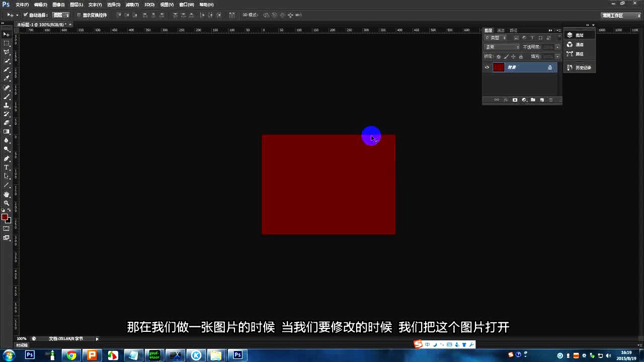Switch to 通道 tab in layers panel
This screenshot has height=362, width=644.
tap(501, 30)
